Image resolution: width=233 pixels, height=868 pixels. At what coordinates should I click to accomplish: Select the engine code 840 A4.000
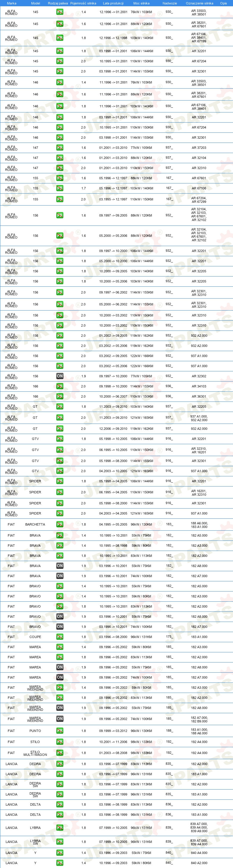point(199,853)
